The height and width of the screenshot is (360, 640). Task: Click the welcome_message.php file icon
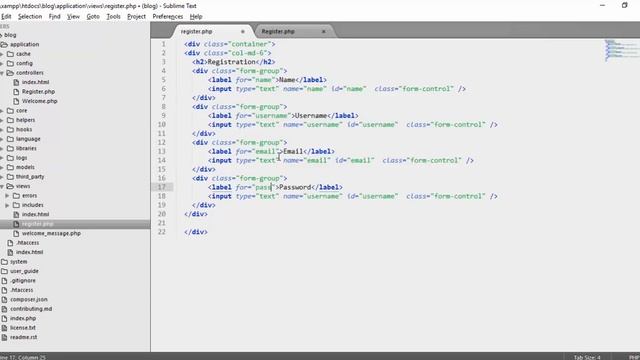pyautogui.click(x=16, y=233)
